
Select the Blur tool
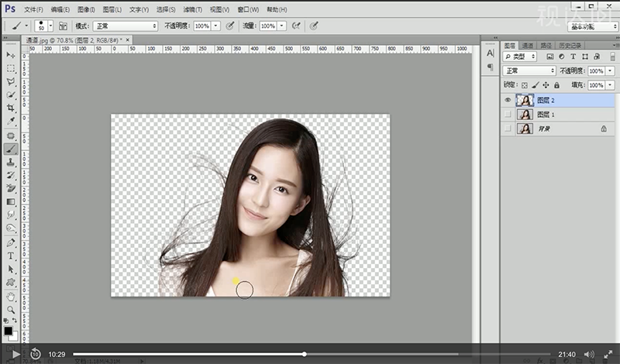tap(11, 215)
